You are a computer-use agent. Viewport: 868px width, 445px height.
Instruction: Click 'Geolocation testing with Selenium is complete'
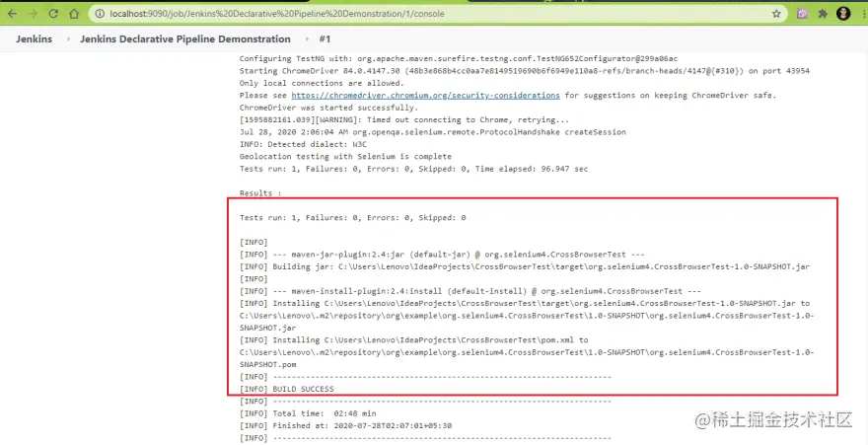click(x=345, y=156)
